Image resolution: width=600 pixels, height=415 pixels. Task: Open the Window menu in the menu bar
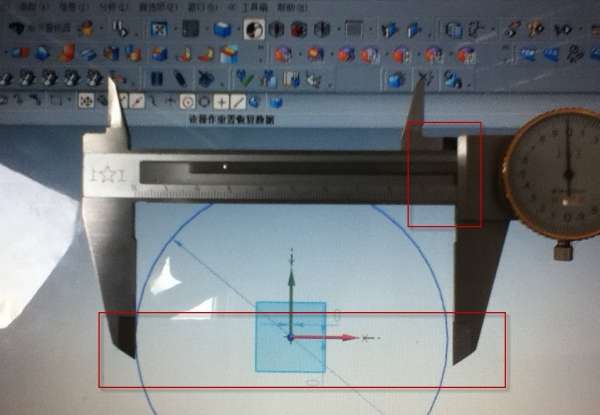click(202, 7)
